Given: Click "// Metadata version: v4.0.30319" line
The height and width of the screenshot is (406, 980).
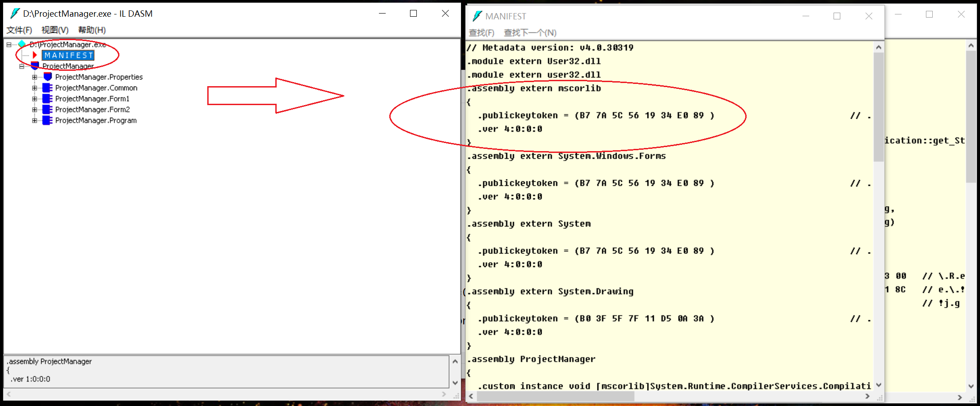Looking at the screenshot, I should [550, 48].
